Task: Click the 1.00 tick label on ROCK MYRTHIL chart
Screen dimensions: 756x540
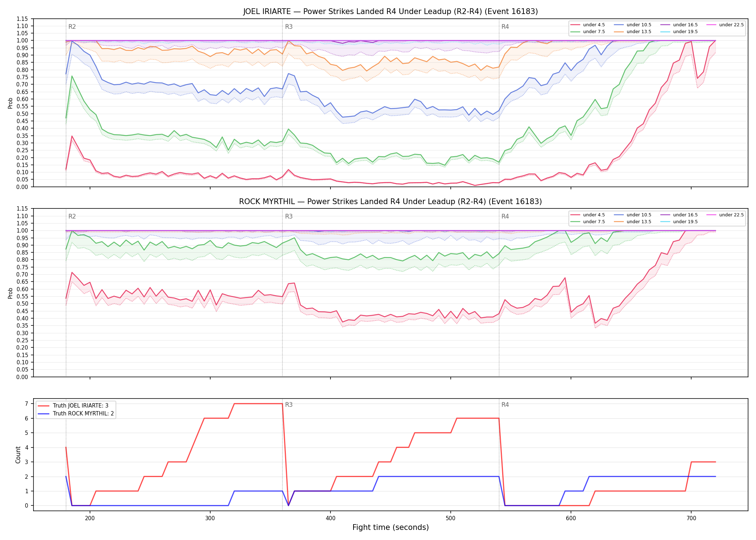Action: coord(22,231)
